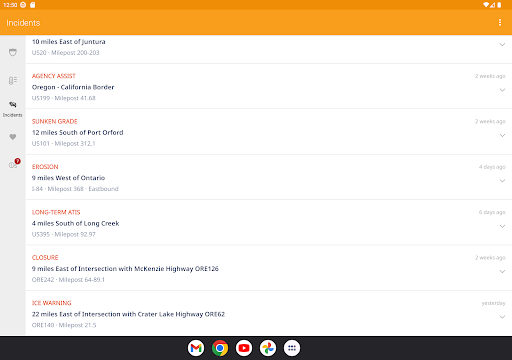The height and width of the screenshot is (360, 512).
Task: Open 'Oregon - California Border' entry
Action: [x=73, y=87]
